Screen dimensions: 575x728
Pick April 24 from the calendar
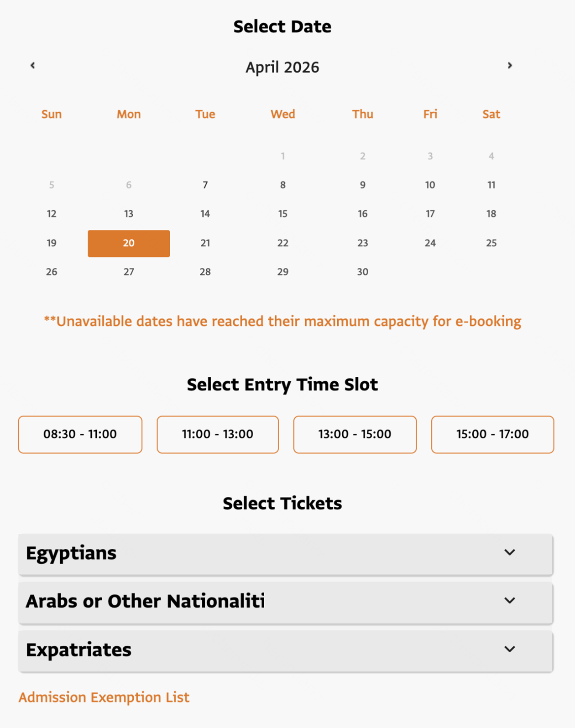click(x=430, y=243)
